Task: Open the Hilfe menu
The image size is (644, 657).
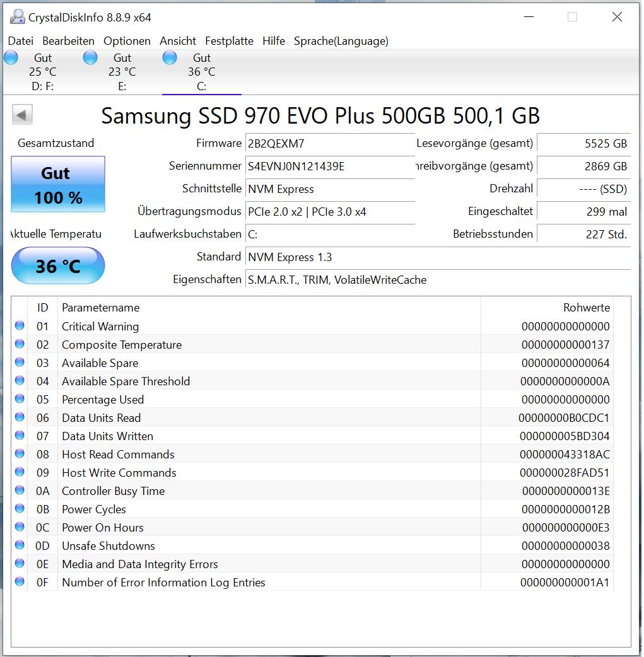Action: [274, 41]
